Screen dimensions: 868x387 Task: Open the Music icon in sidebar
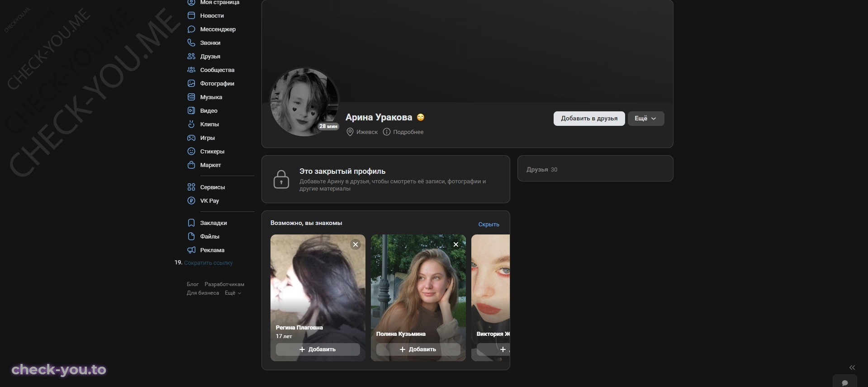[x=191, y=97]
